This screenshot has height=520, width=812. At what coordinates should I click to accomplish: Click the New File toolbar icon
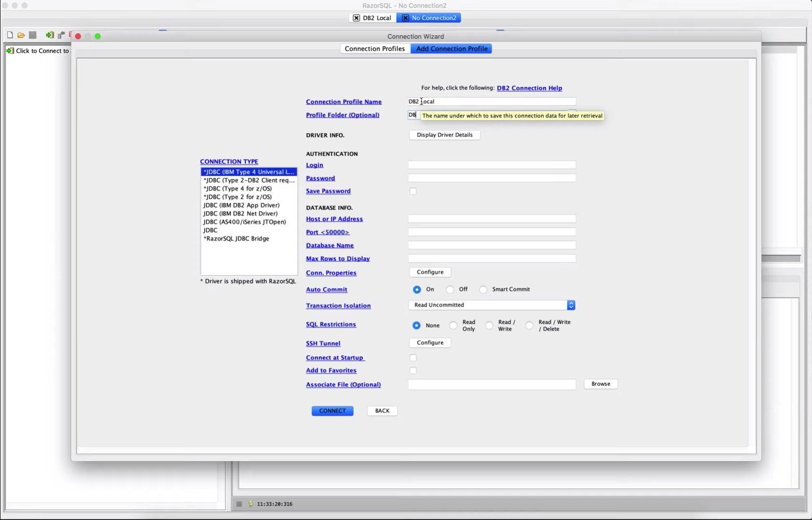point(10,35)
